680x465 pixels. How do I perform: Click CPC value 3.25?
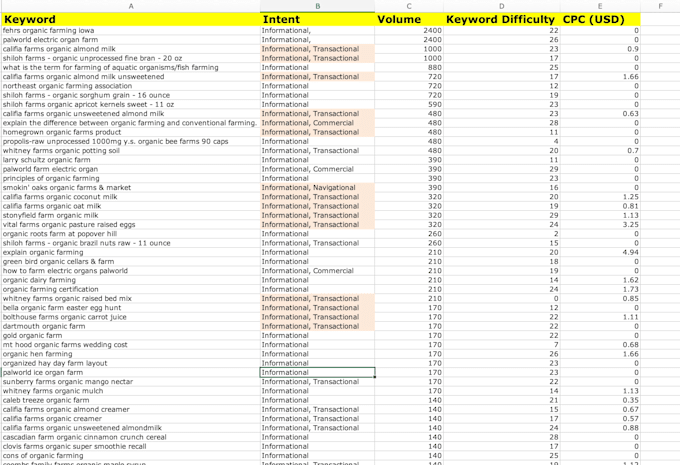tap(600, 224)
